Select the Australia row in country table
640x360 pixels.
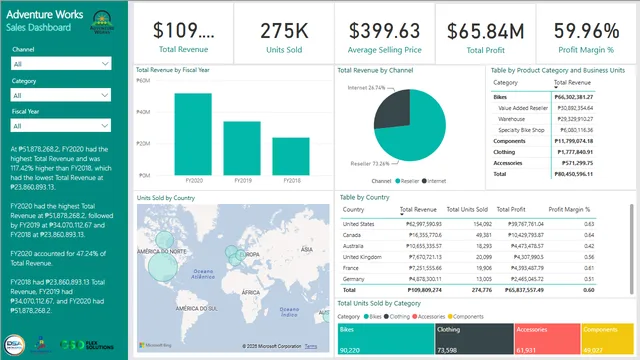tap(468, 246)
